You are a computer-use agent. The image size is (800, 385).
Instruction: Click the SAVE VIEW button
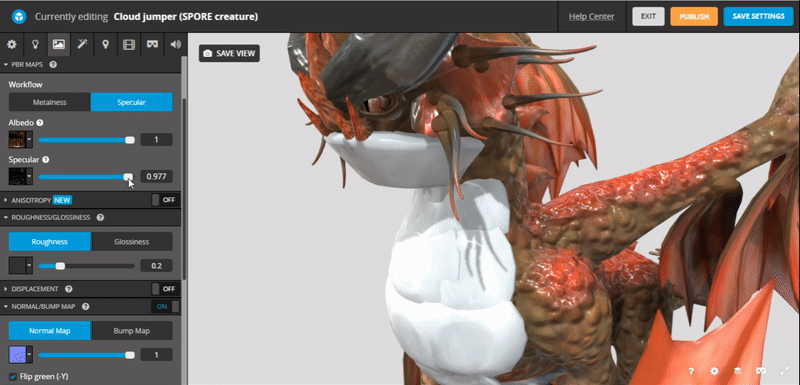click(229, 53)
